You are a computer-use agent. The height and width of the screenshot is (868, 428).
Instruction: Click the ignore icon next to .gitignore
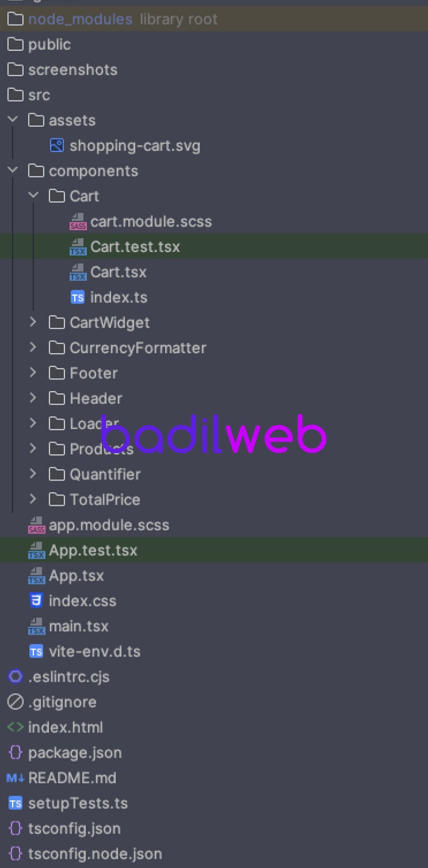(16, 702)
